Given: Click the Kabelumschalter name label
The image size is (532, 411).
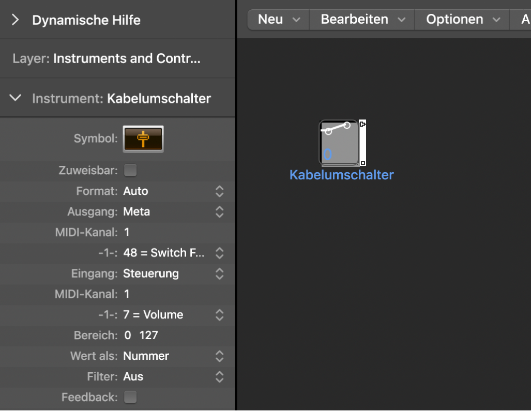Looking at the screenshot, I should (341, 175).
